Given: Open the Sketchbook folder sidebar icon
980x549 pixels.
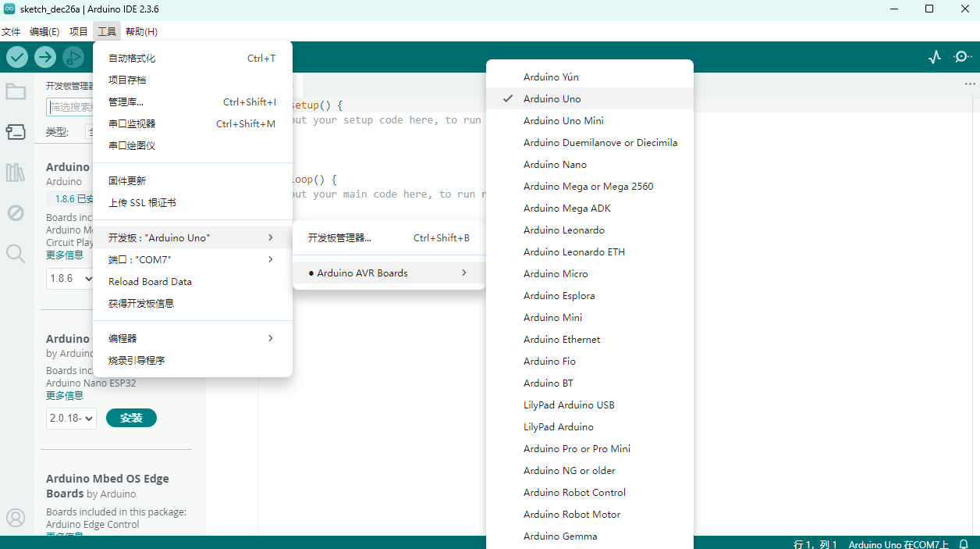Looking at the screenshot, I should [16, 91].
